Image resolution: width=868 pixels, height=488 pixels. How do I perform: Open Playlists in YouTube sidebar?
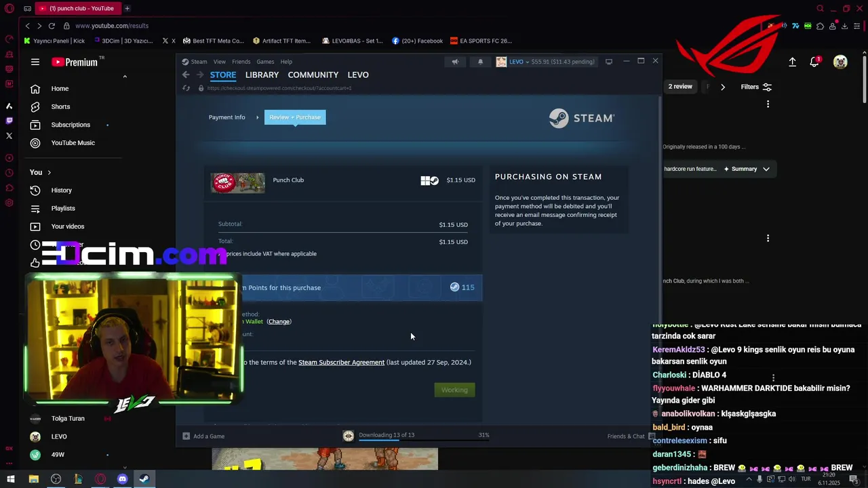coord(63,208)
